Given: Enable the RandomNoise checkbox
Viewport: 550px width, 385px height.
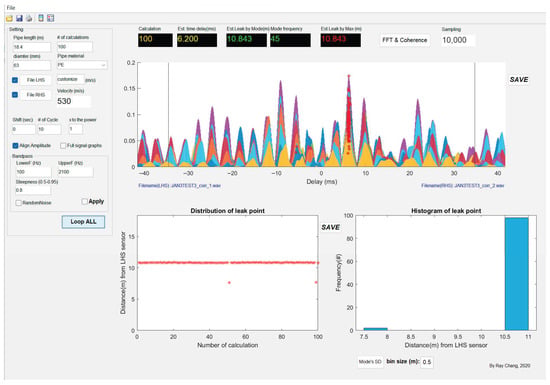Looking at the screenshot, I should pyautogui.click(x=18, y=203).
